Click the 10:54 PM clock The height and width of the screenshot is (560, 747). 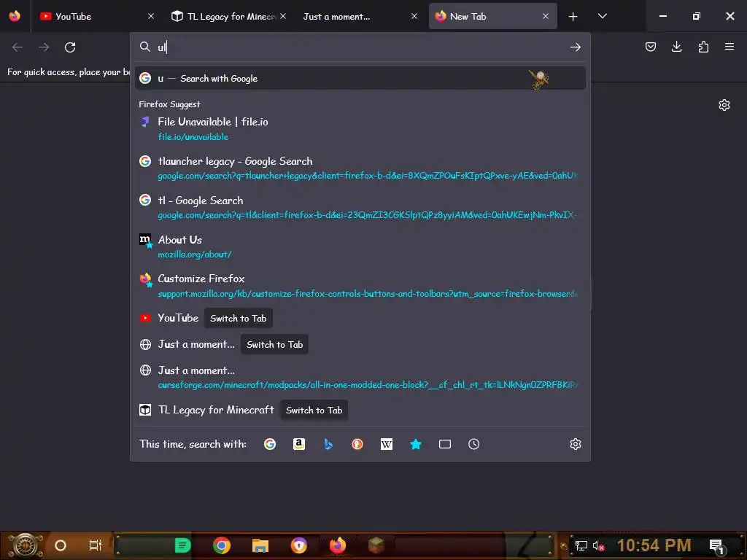pos(654,545)
